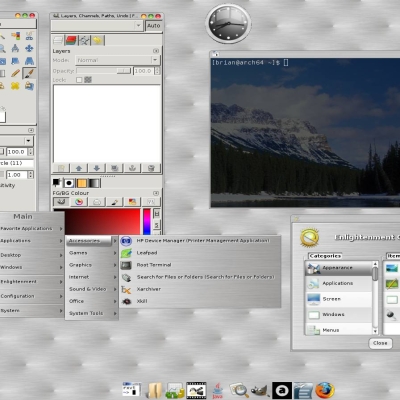Raise the layer with the up arrow button
This screenshot has height=400, width=400.
point(79,168)
